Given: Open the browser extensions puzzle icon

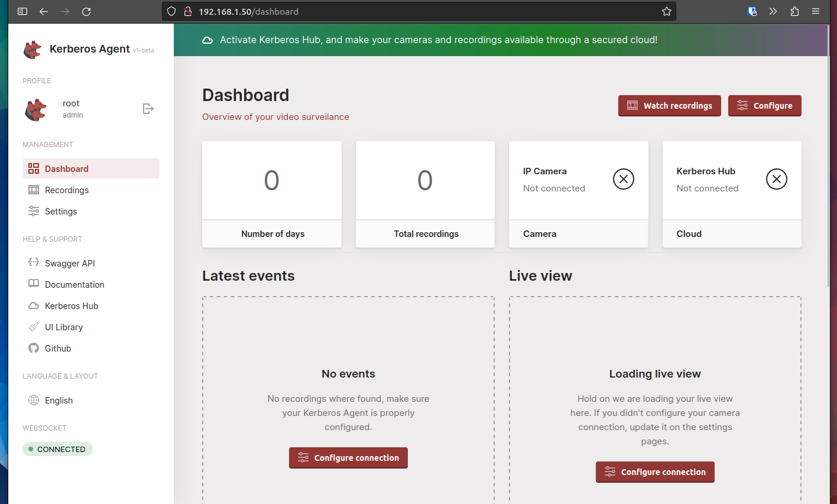Looking at the screenshot, I should [x=794, y=11].
